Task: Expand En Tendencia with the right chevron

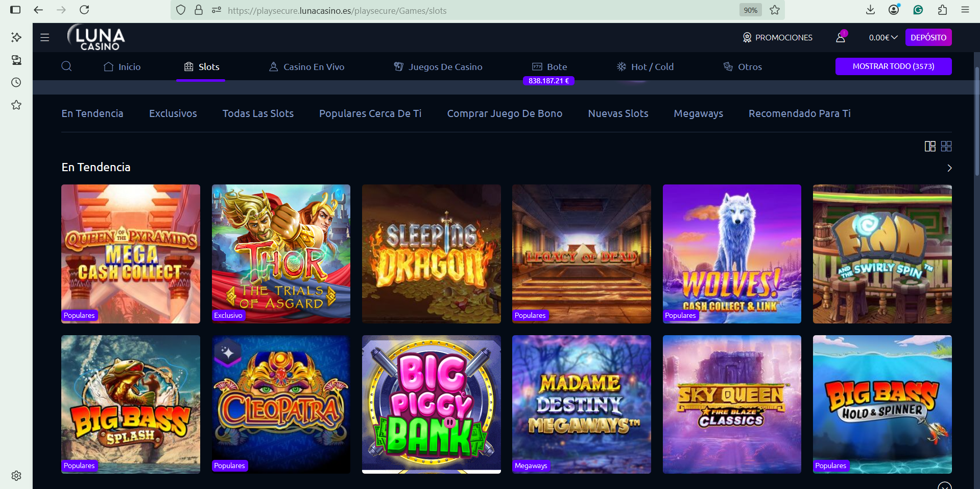Action: coord(949,168)
